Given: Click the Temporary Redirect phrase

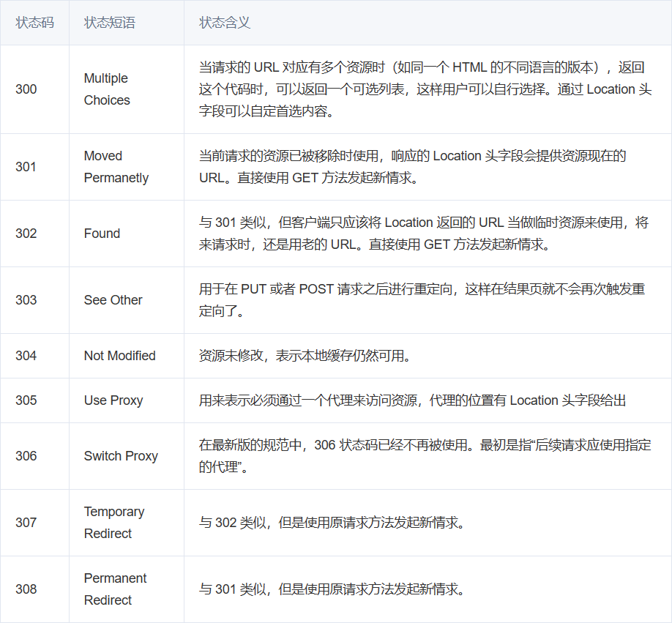Looking at the screenshot, I should 113,523.
